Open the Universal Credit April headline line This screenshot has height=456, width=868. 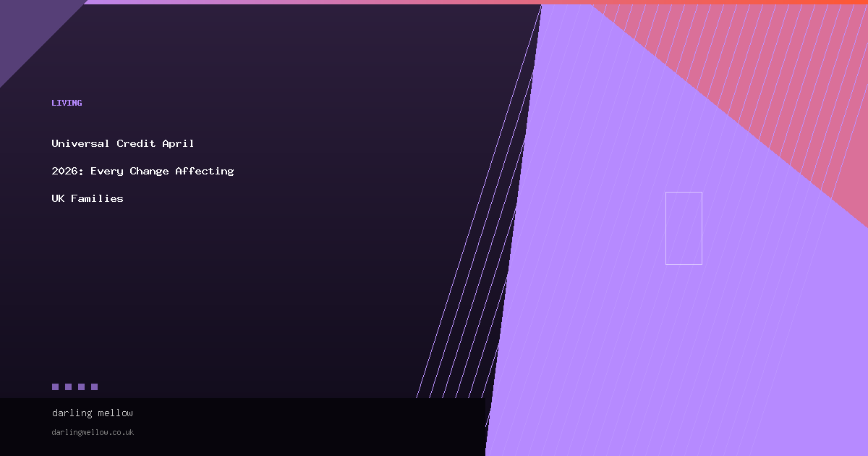(123, 143)
